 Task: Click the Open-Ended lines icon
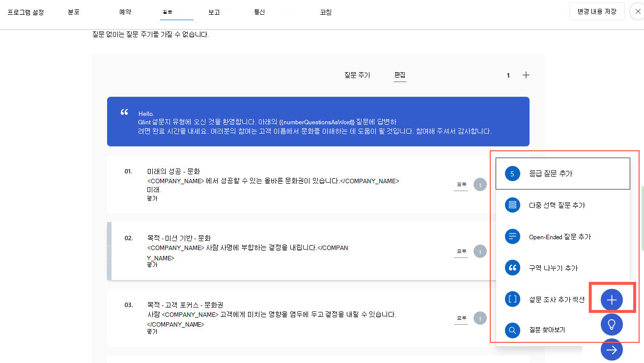(x=512, y=236)
